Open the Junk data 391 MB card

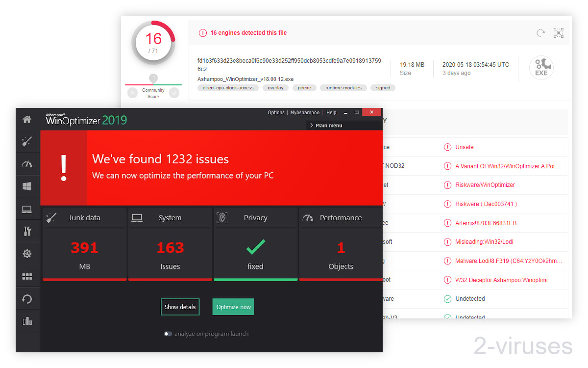(x=84, y=244)
